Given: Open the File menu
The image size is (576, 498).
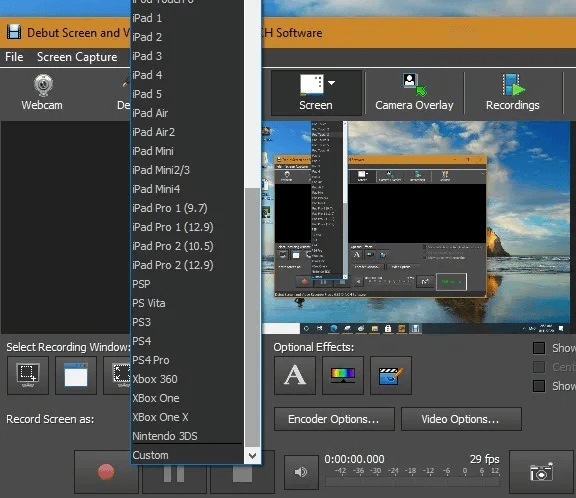Looking at the screenshot, I should 14,57.
